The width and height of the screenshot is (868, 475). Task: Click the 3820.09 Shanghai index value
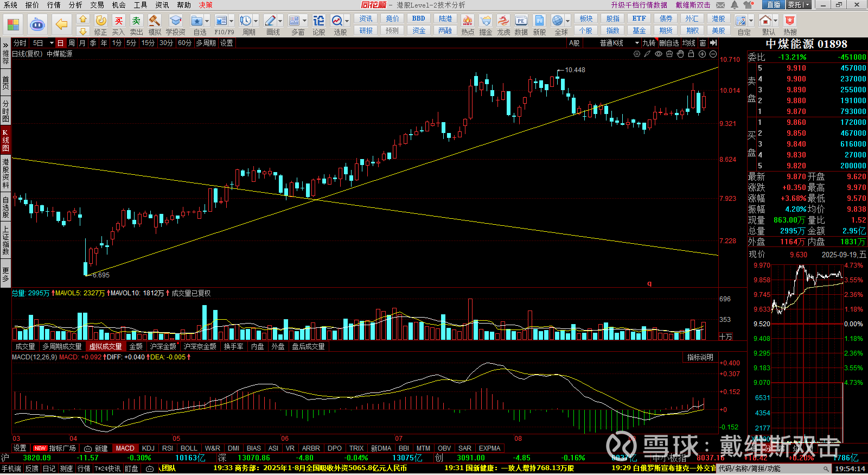[37, 458]
